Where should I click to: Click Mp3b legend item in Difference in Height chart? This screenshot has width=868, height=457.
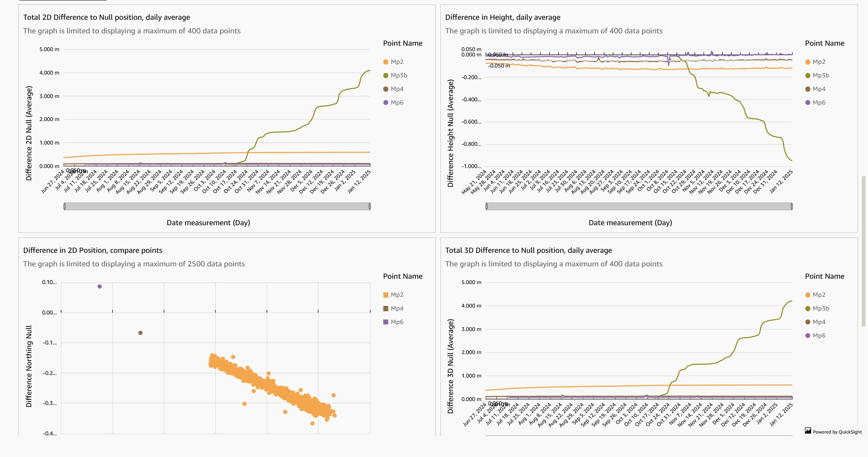click(x=821, y=75)
